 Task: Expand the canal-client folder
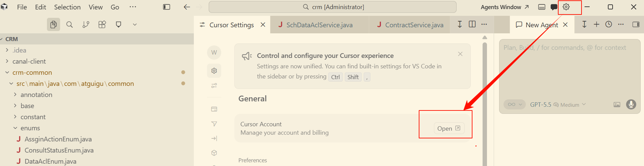(97, 61)
